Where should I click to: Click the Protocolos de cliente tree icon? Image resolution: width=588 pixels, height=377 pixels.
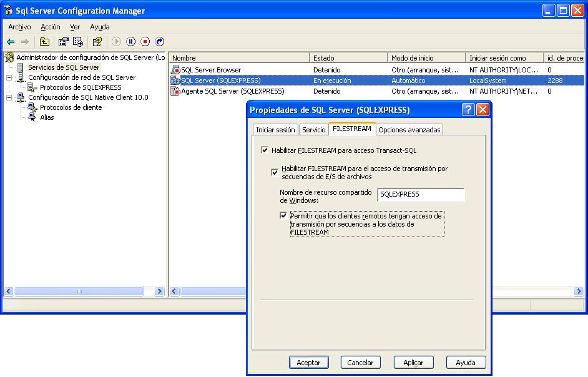pyautogui.click(x=32, y=107)
